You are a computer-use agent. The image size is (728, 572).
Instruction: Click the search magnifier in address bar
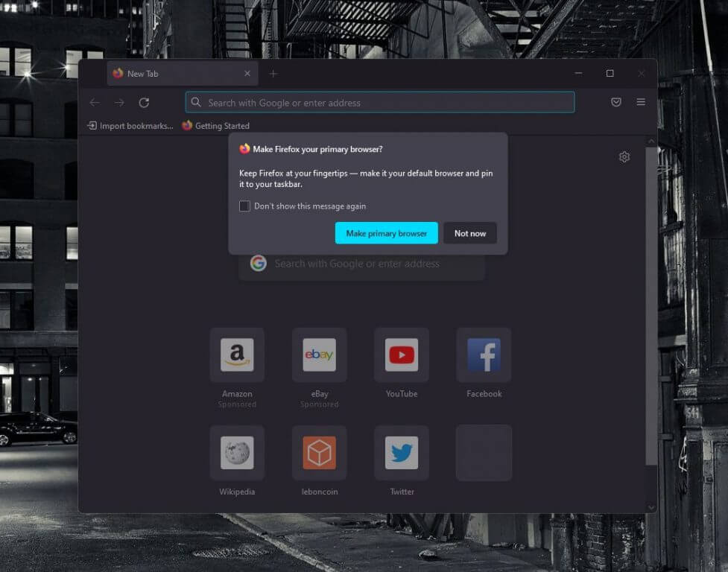[x=196, y=102]
